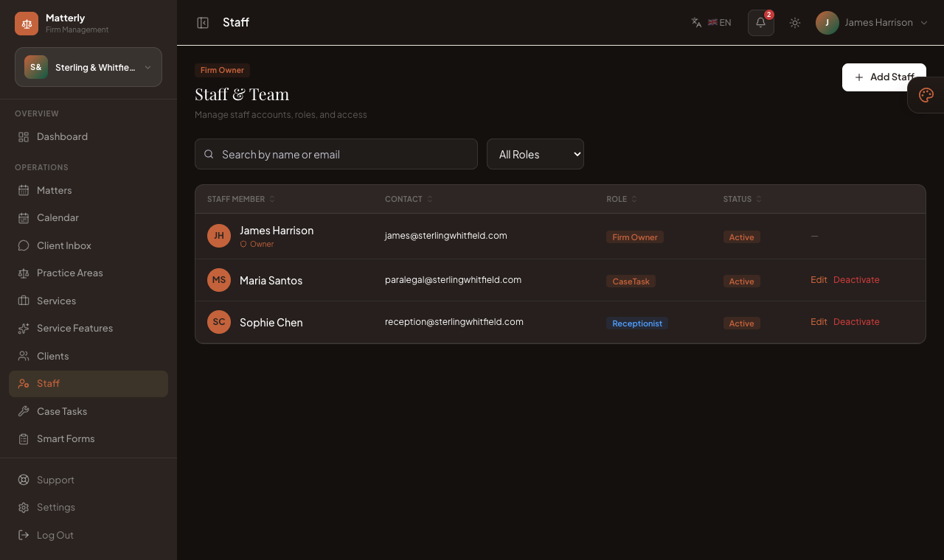
Task: Click the Services briefcase icon
Action: point(24,301)
